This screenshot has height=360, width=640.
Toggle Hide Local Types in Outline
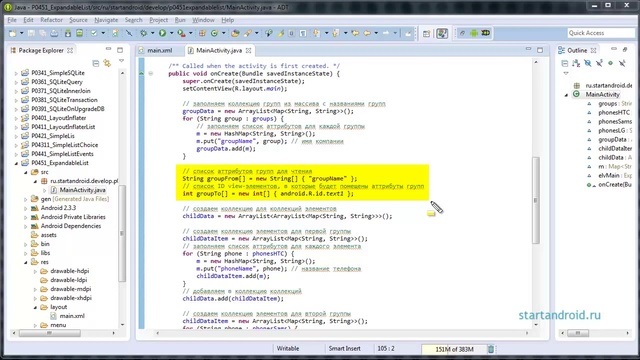pos(622,63)
